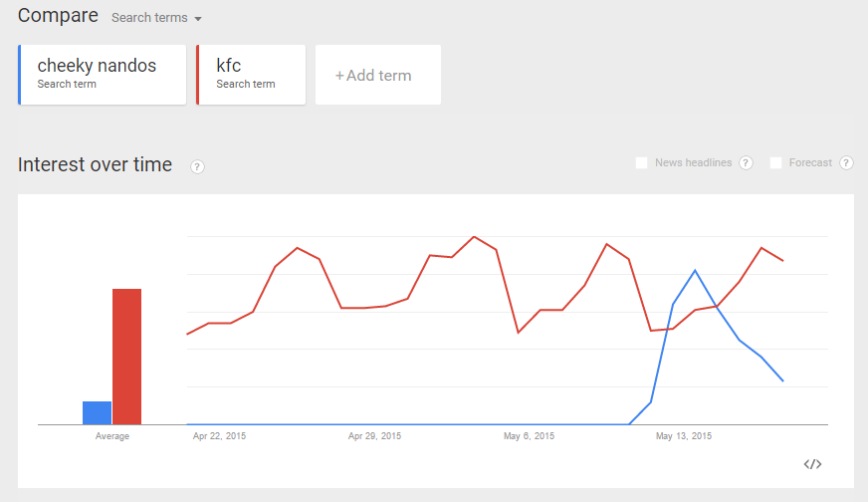The width and height of the screenshot is (868, 502).
Task: Select the kfc search term card
Action: point(250,75)
